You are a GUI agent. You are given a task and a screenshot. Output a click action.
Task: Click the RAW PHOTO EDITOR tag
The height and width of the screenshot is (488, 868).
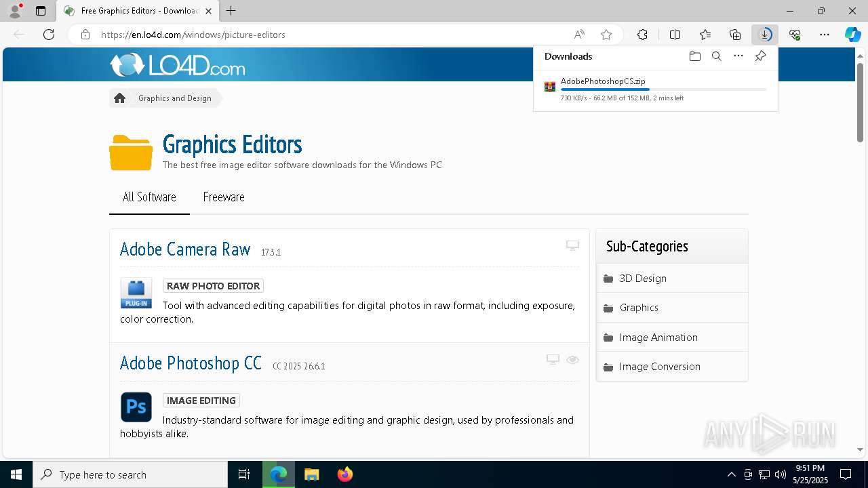[x=213, y=286]
